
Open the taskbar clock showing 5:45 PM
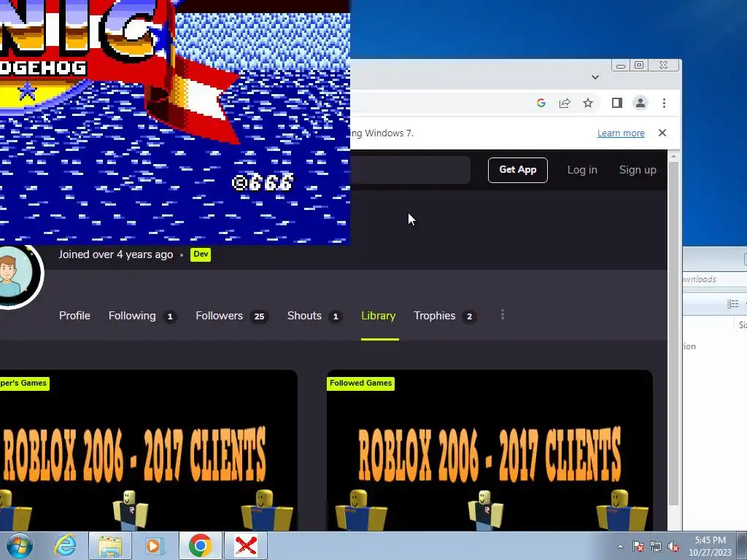[x=710, y=546]
